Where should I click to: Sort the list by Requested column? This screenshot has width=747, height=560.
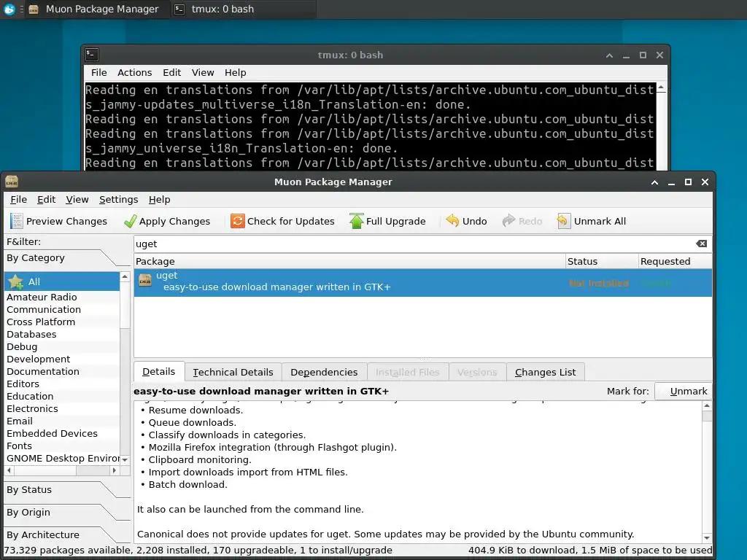[675, 262]
